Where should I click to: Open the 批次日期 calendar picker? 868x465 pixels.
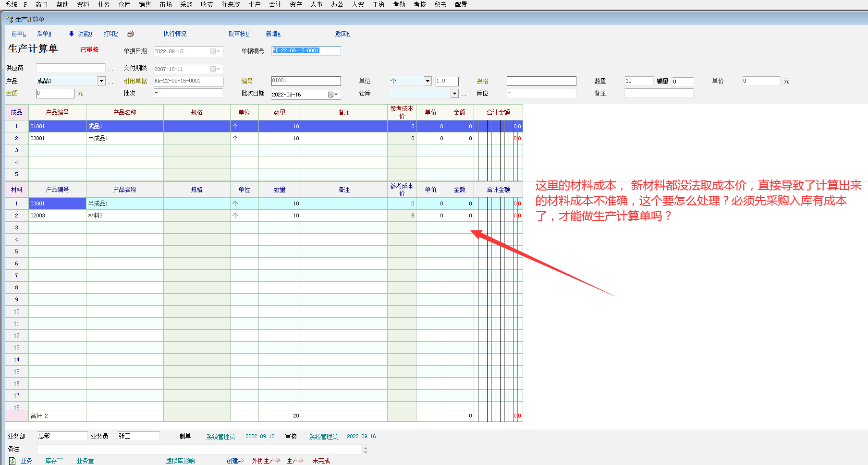pyautogui.click(x=333, y=95)
